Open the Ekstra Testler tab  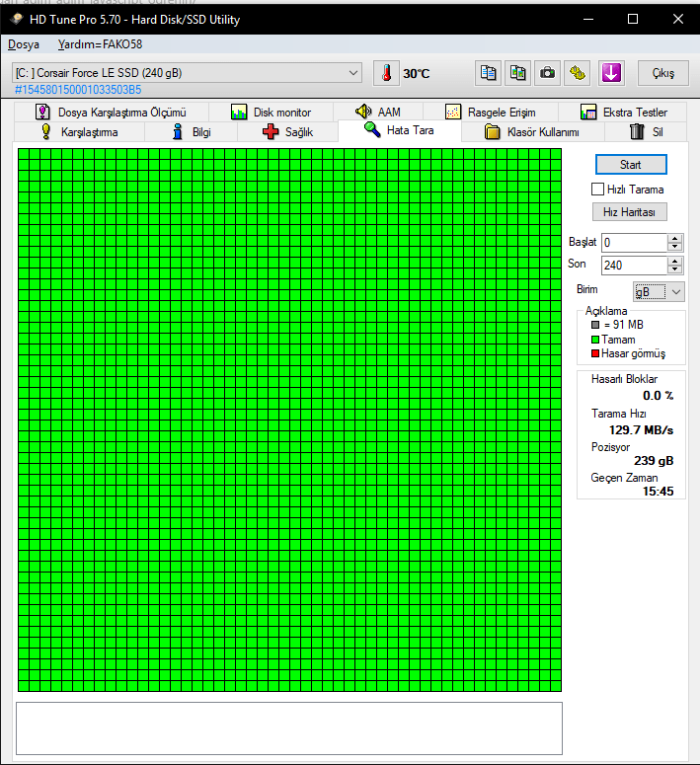(x=623, y=113)
